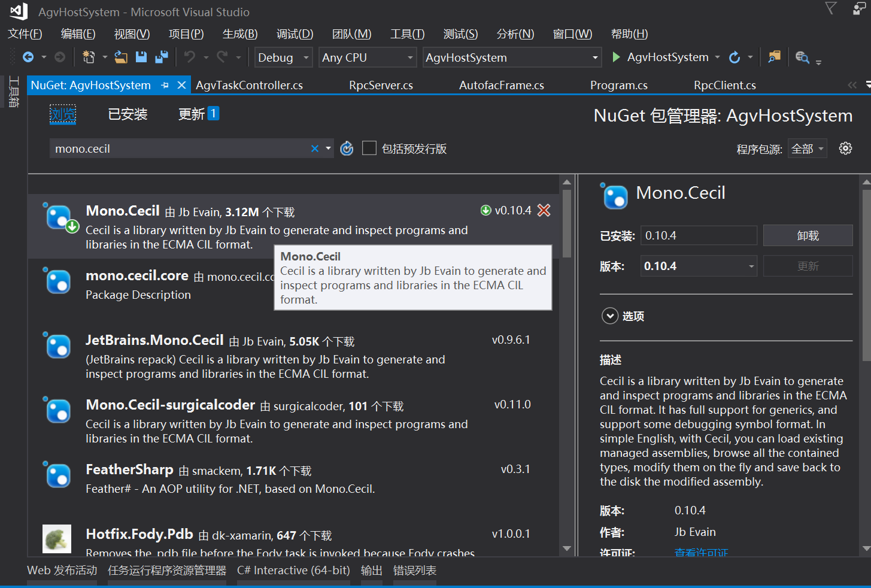The height and width of the screenshot is (588, 871).
Task: Open the 工具(T) tools menu
Action: [x=407, y=34]
